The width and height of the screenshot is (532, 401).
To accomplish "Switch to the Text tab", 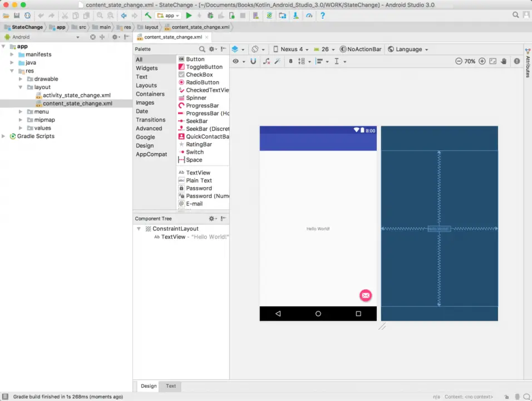I will pyautogui.click(x=171, y=386).
